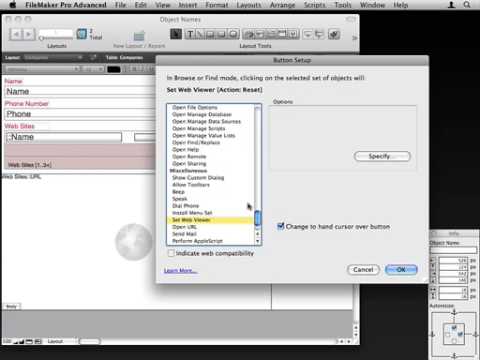The height and width of the screenshot is (360, 480).
Task: Click the layout book icon
Action: [81, 34]
